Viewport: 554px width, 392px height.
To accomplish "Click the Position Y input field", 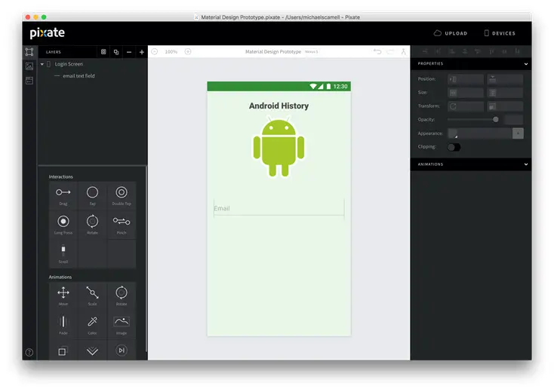I will point(505,79).
